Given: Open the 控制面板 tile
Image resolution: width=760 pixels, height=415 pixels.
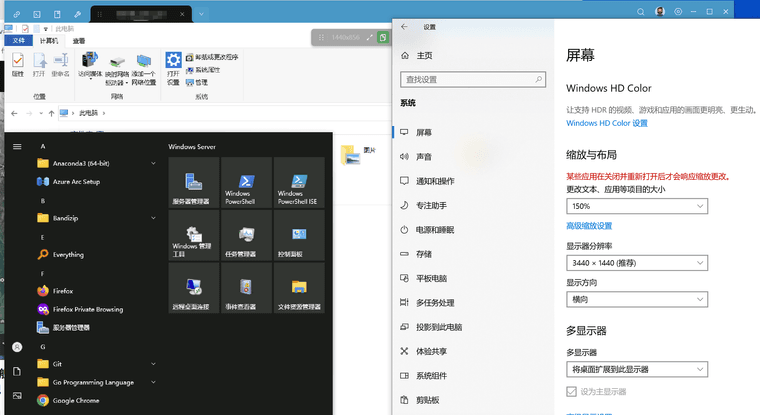Looking at the screenshot, I should click(x=299, y=236).
